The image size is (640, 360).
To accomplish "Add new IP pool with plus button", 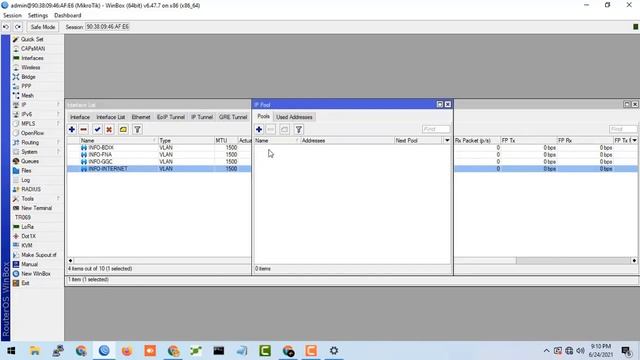I will [259, 129].
